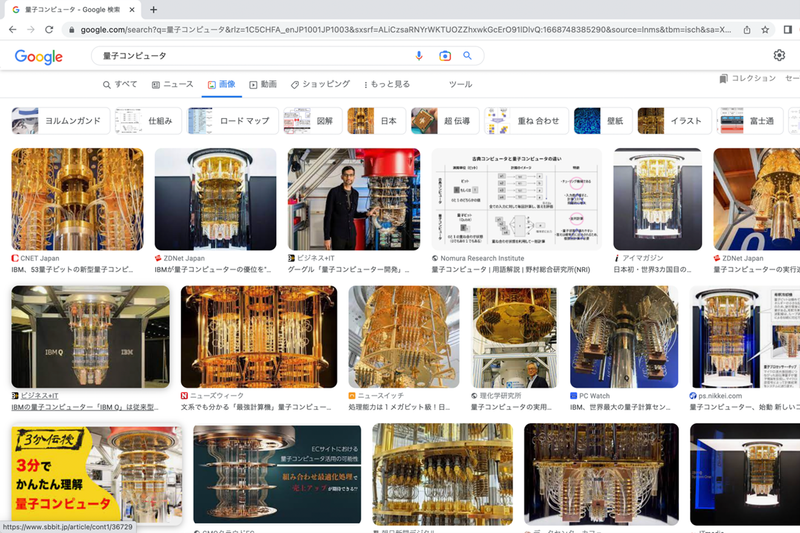Select the 画像 tab
The width and height of the screenshot is (800, 533).
pyautogui.click(x=221, y=84)
